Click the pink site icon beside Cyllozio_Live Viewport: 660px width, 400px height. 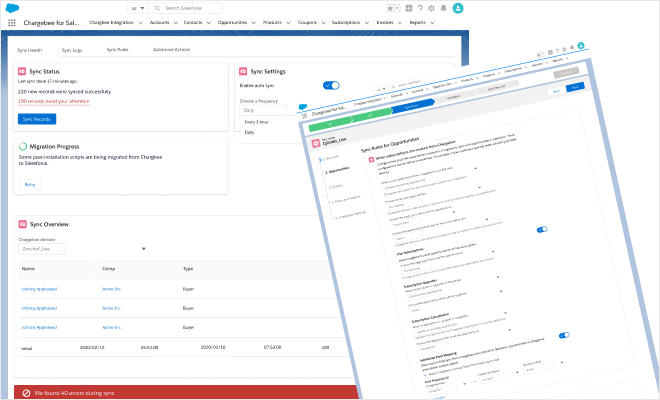[316, 144]
